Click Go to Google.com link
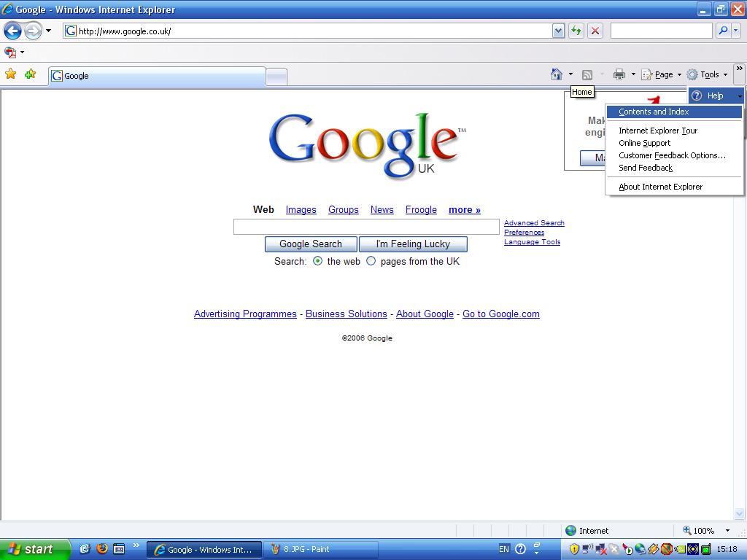747x560 pixels. pyautogui.click(x=500, y=314)
